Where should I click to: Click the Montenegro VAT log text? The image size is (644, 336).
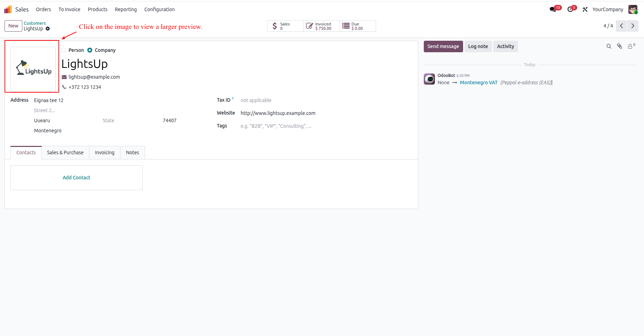(x=479, y=83)
